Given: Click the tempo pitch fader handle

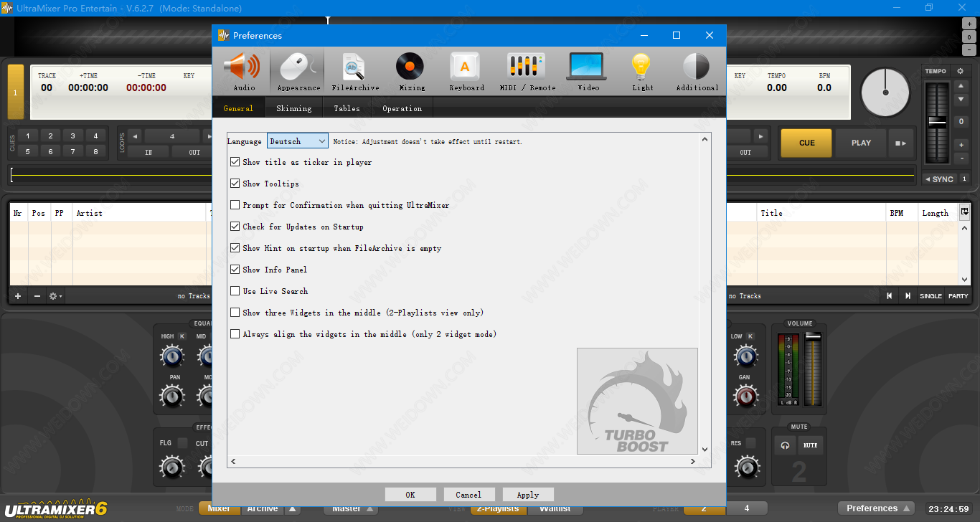Looking at the screenshot, I should point(938,122).
